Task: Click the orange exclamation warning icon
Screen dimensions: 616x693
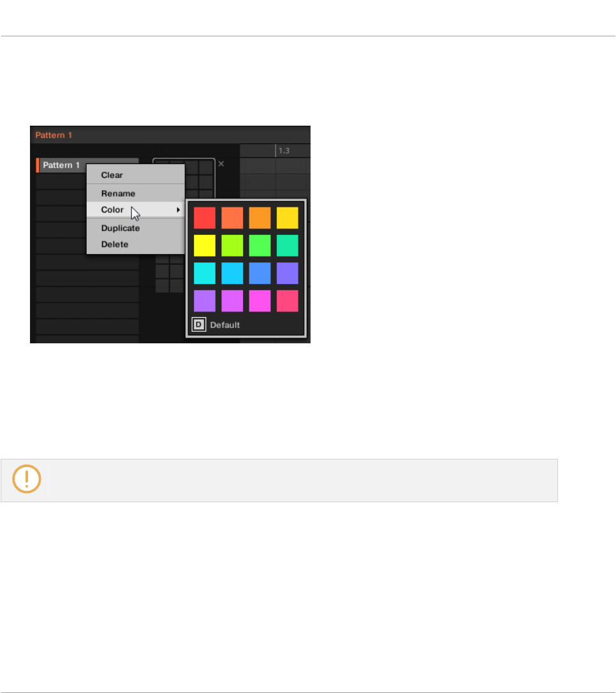Action: pos(27,479)
